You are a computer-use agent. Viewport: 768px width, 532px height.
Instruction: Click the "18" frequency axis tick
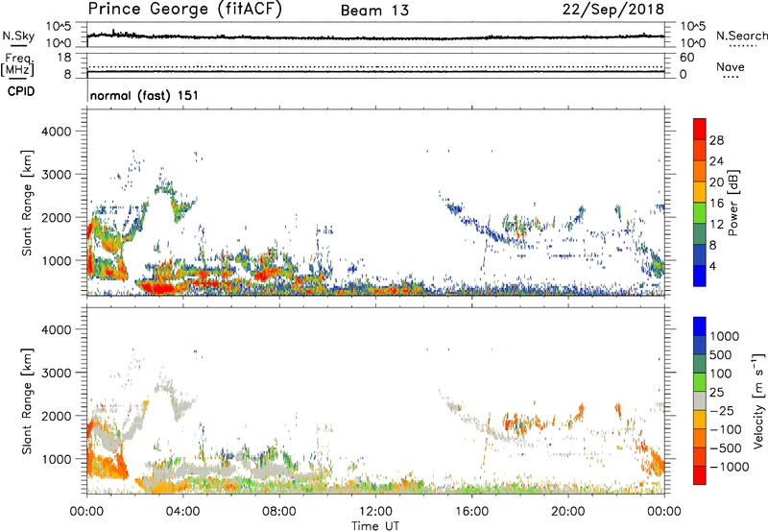coord(65,58)
